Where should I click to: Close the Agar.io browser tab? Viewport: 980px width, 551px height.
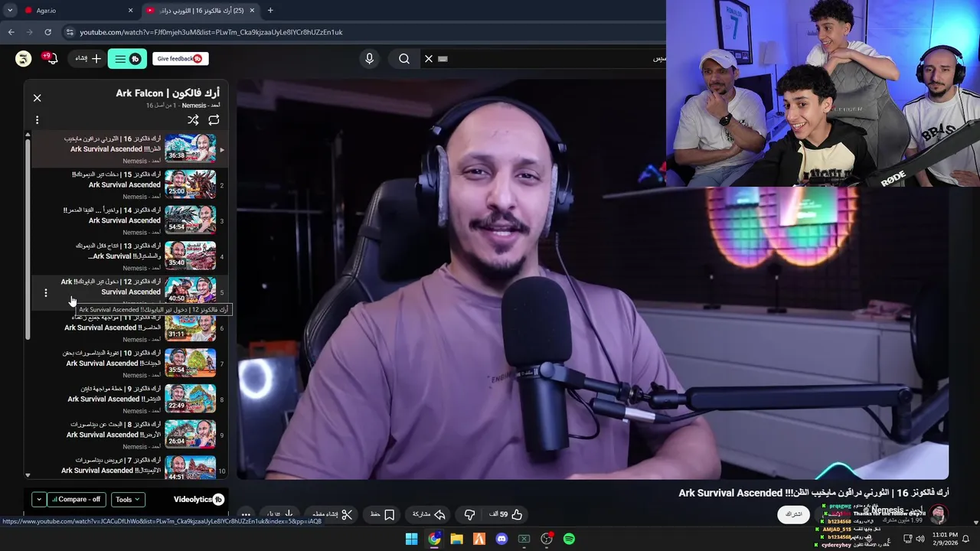pos(130,10)
